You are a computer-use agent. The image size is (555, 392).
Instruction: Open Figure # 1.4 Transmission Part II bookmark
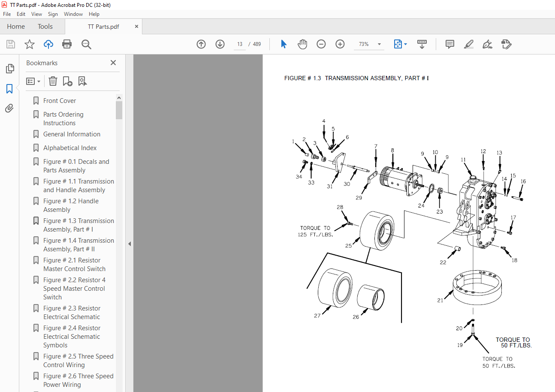(78, 245)
